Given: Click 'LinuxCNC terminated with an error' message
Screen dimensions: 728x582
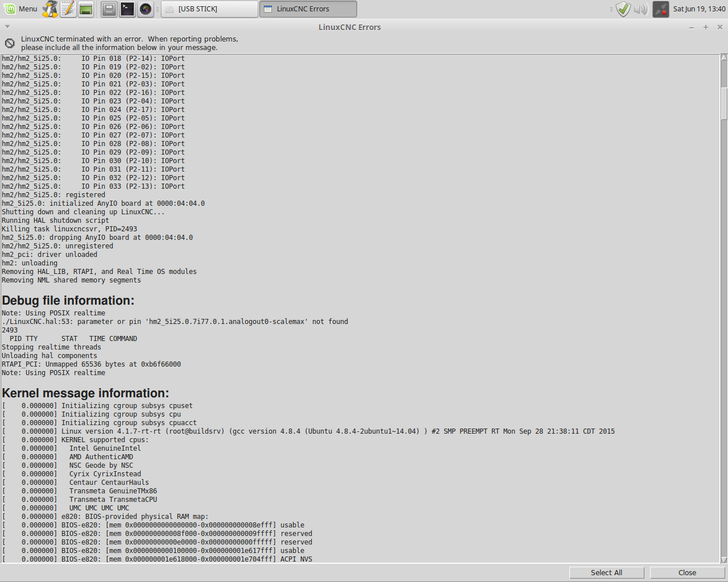Looking at the screenshot, I should (130, 43).
